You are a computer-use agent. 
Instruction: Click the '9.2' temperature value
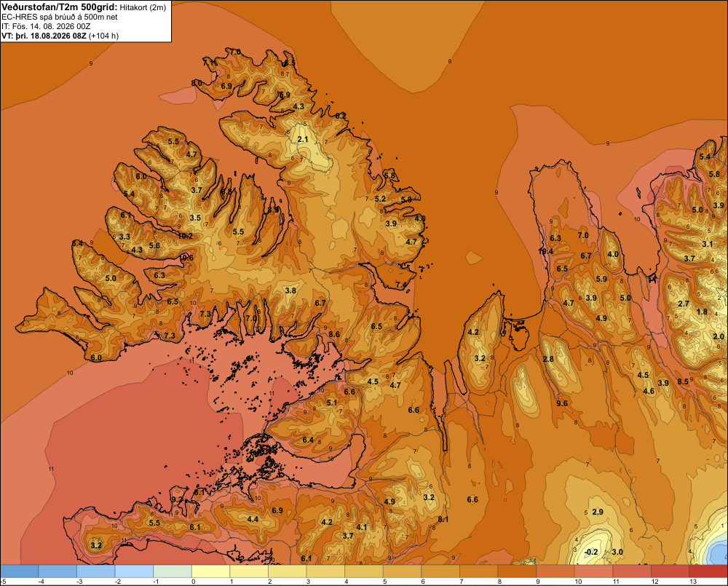176,499
